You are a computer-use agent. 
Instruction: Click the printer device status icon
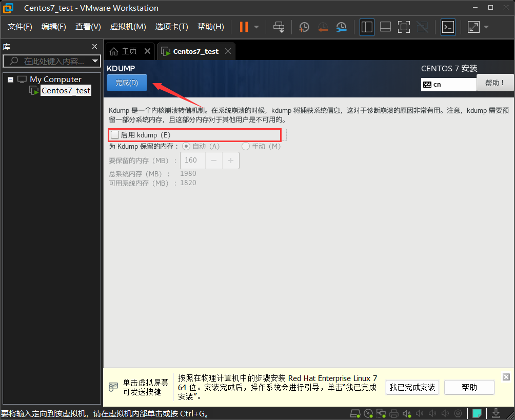click(x=394, y=413)
